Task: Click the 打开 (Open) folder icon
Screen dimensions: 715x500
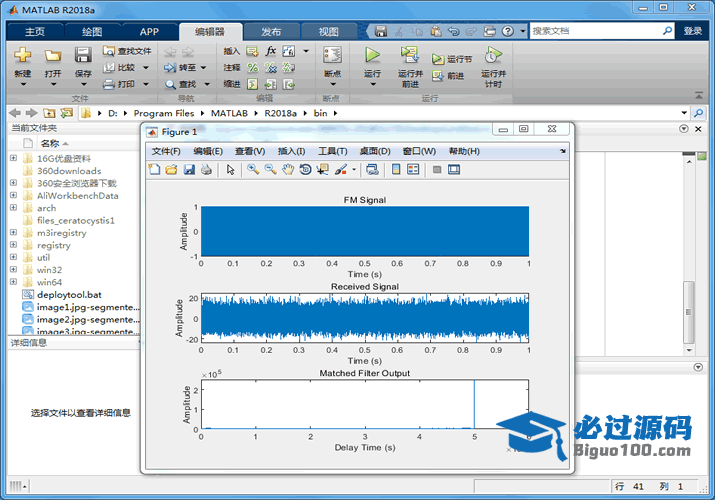Action: 53,56
